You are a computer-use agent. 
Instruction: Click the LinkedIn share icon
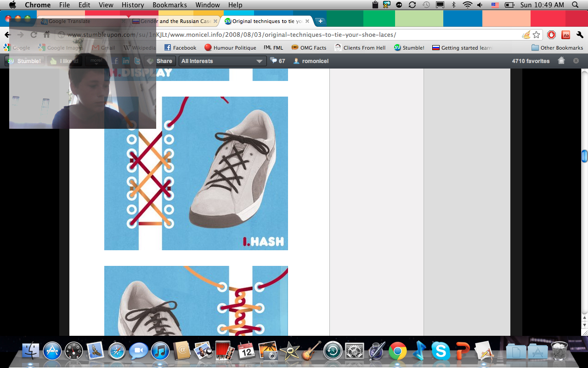tap(125, 61)
